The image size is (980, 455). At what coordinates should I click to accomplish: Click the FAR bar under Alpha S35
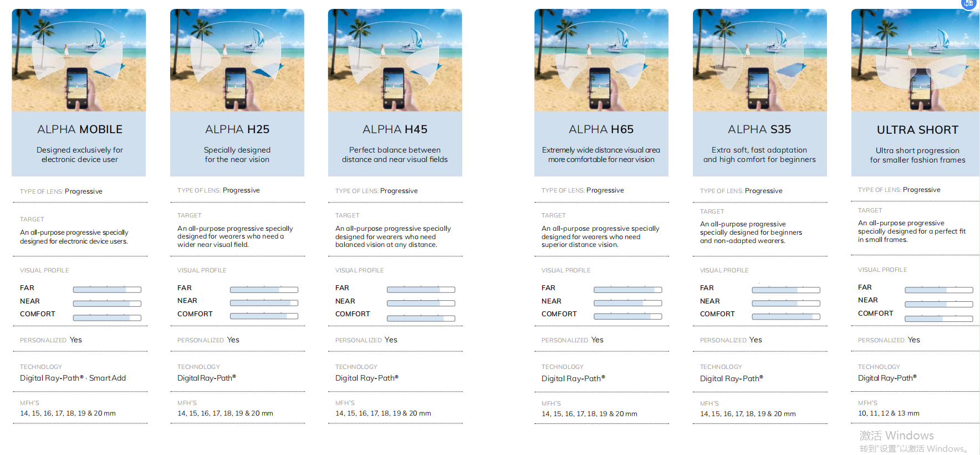pos(786,290)
